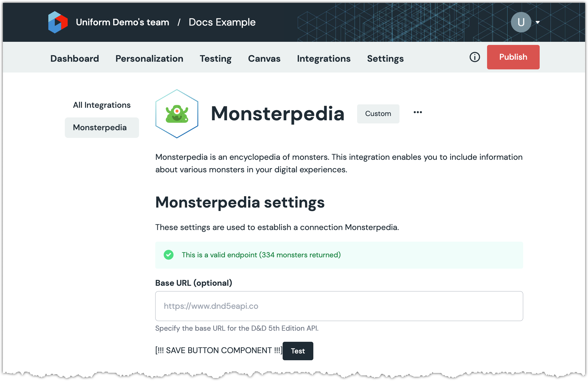Click the Docs Example project breadcrumb
Image resolution: width=588 pixels, height=381 pixels.
(x=222, y=22)
